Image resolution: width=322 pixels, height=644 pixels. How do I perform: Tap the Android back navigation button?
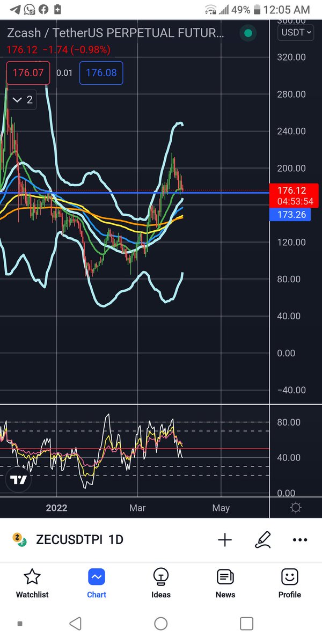(76, 623)
